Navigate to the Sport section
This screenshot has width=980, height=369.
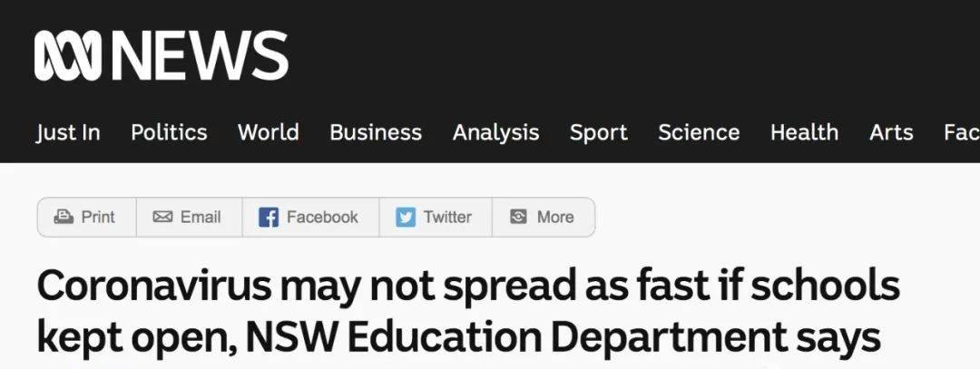point(598,132)
